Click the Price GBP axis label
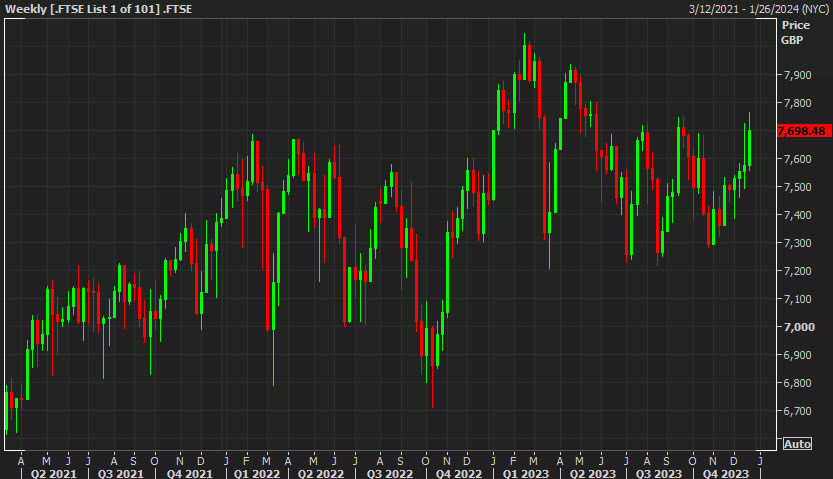Screen dimensions: 833x479 pos(795,32)
